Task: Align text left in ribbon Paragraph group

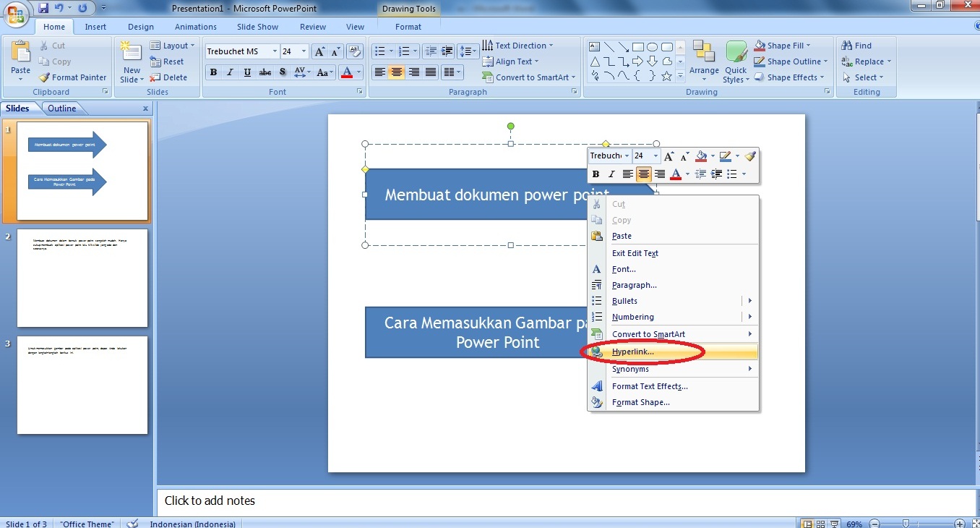Action: point(379,72)
